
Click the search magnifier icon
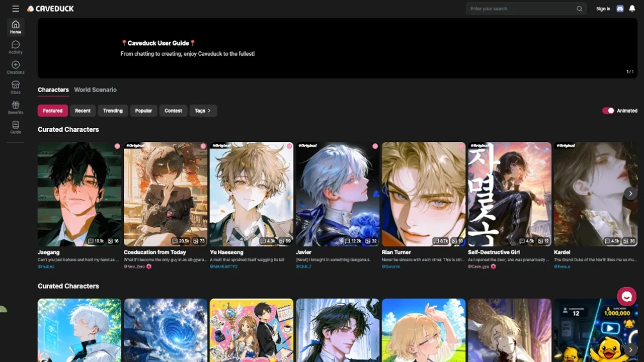pyautogui.click(x=580, y=9)
